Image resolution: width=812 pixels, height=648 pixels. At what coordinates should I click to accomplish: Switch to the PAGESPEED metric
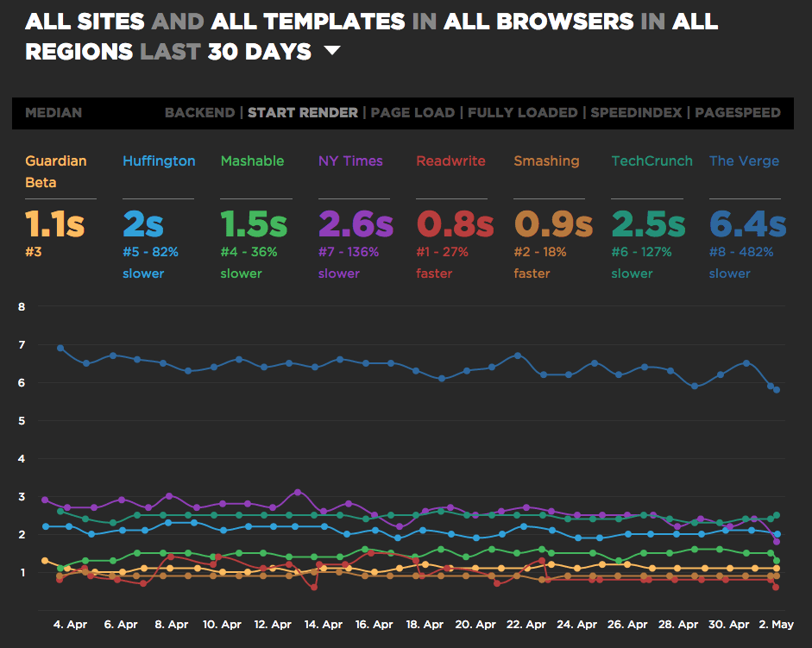(739, 113)
